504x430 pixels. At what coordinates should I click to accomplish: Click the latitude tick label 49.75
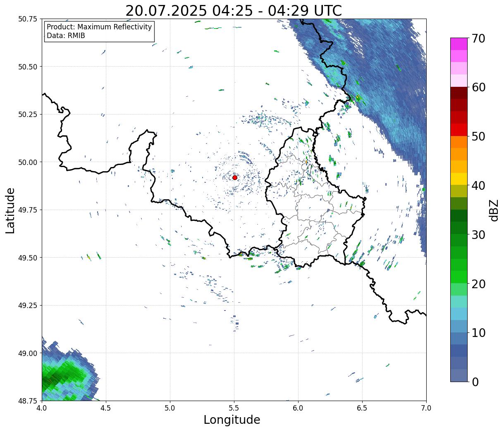pos(28,210)
